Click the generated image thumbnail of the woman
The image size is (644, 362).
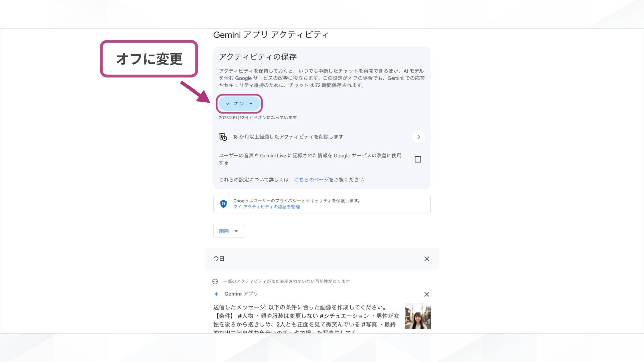click(x=417, y=316)
